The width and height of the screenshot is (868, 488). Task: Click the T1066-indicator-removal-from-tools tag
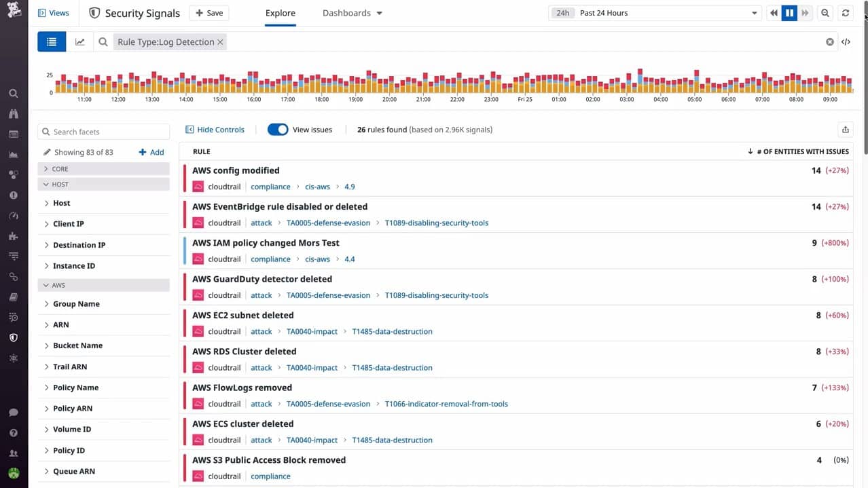pos(446,404)
